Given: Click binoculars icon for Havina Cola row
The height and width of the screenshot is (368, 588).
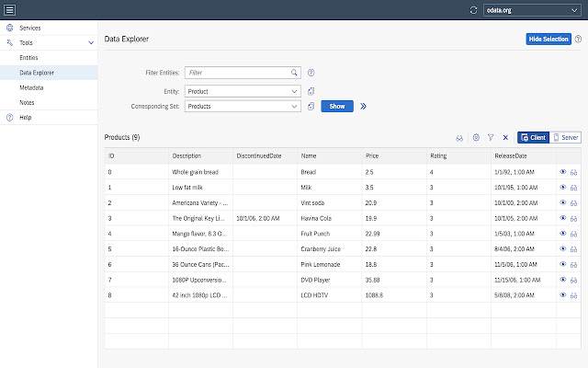Looking at the screenshot, I should (573, 219).
